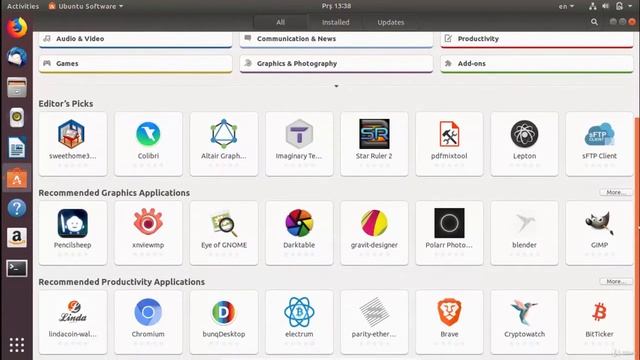Open the Communication & News category
Image resolution: width=640 pixels, height=360 pixels.
click(x=336, y=39)
